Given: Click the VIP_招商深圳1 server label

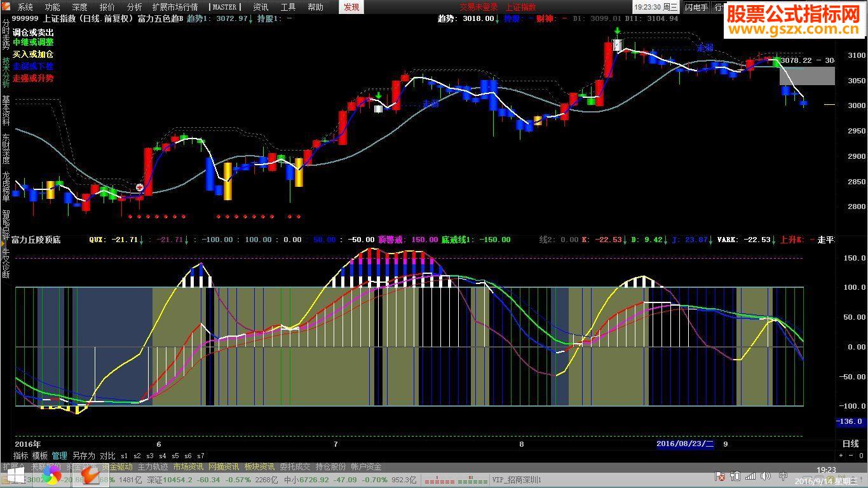Looking at the screenshot, I should click(x=517, y=480).
